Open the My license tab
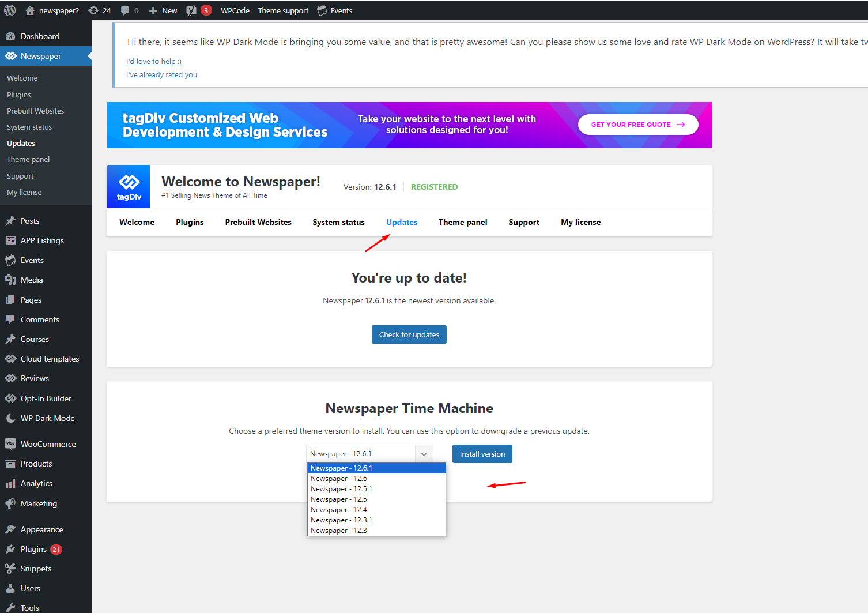Viewport: 868px width, 613px height. click(x=581, y=222)
